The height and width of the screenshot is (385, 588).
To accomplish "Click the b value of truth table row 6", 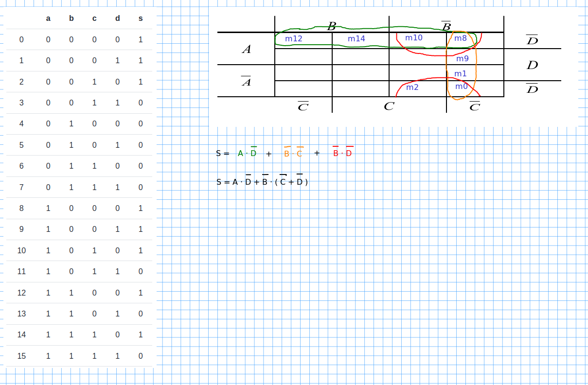I will (71, 166).
